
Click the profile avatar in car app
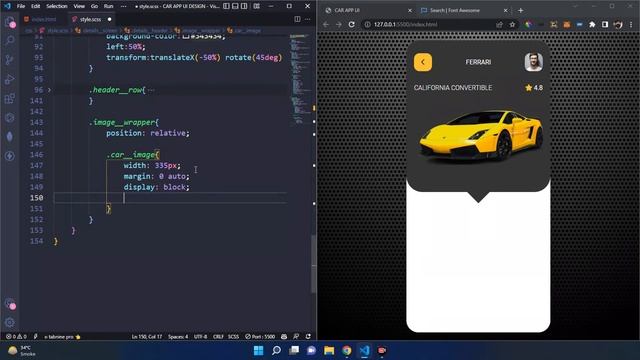click(533, 62)
